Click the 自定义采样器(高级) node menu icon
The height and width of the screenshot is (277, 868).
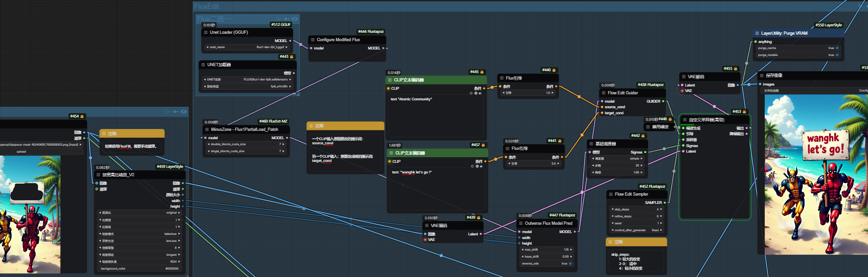point(685,120)
